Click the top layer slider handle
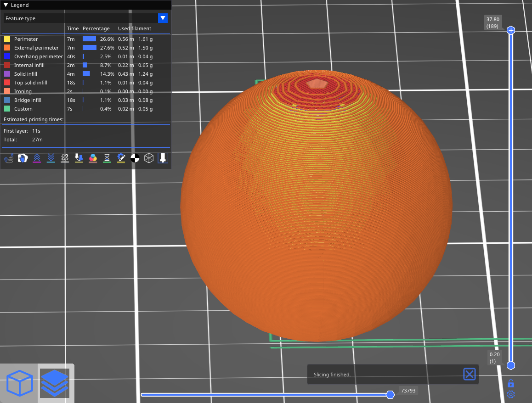532x403 pixels. pos(510,30)
